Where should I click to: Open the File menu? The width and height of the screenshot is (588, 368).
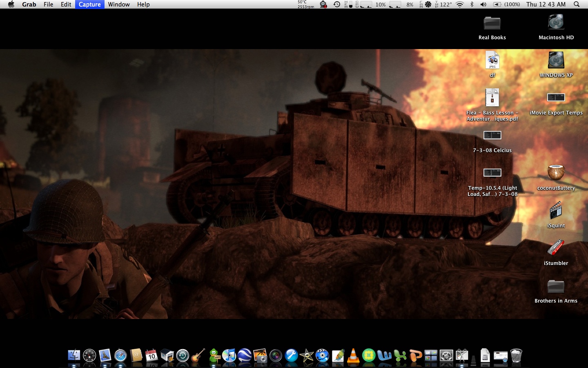pos(48,4)
